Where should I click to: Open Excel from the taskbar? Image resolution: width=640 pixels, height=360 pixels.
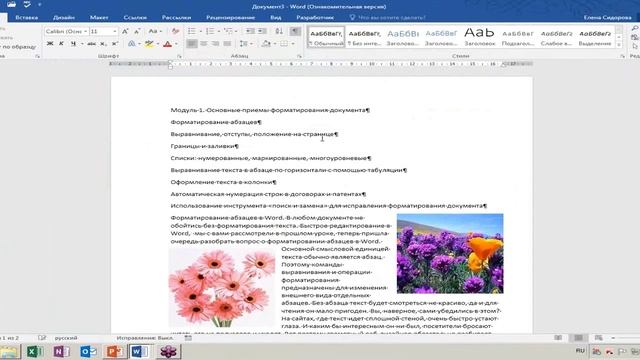coord(35,351)
